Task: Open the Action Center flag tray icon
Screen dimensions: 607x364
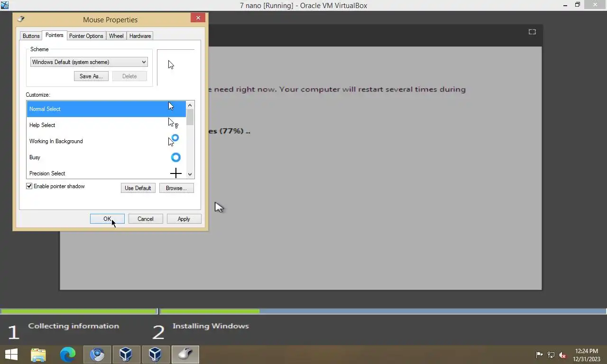Action: click(x=539, y=355)
